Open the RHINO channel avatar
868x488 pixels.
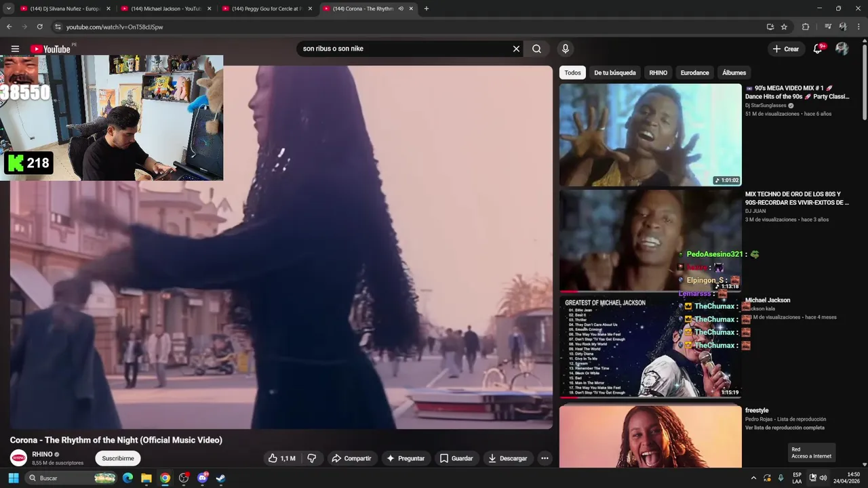coord(18,457)
